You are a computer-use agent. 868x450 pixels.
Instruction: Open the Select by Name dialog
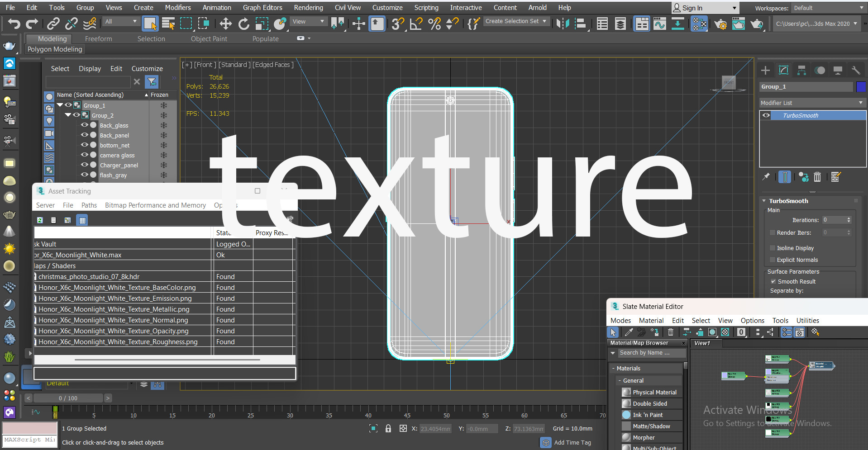(168, 24)
